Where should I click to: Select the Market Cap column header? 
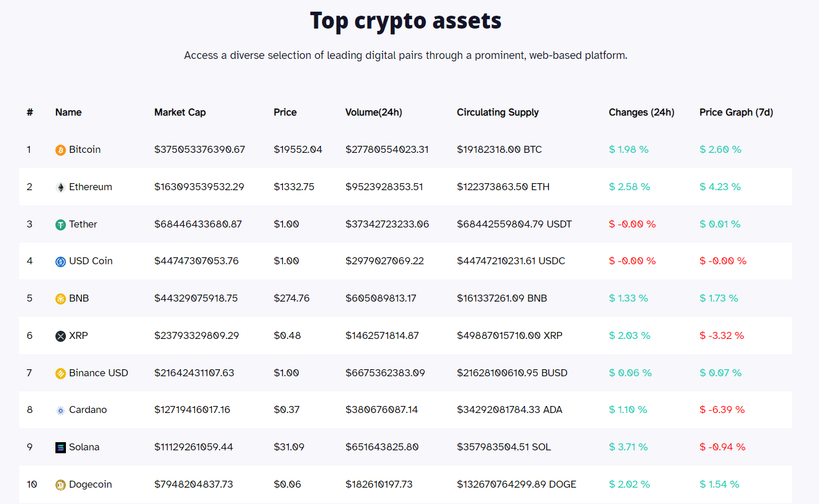click(180, 112)
